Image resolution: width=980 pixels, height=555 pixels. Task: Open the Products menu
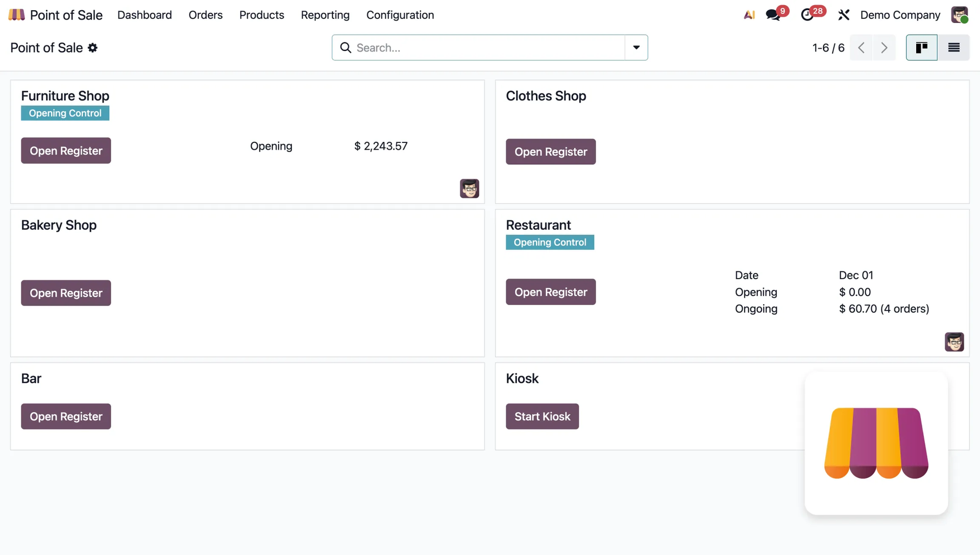pos(262,15)
